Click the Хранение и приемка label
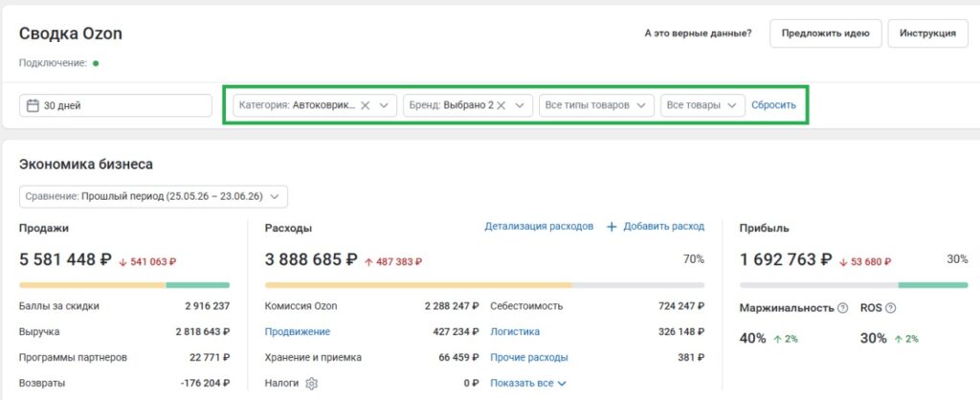This screenshot has height=400, width=980. pyautogui.click(x=313, y=358)
